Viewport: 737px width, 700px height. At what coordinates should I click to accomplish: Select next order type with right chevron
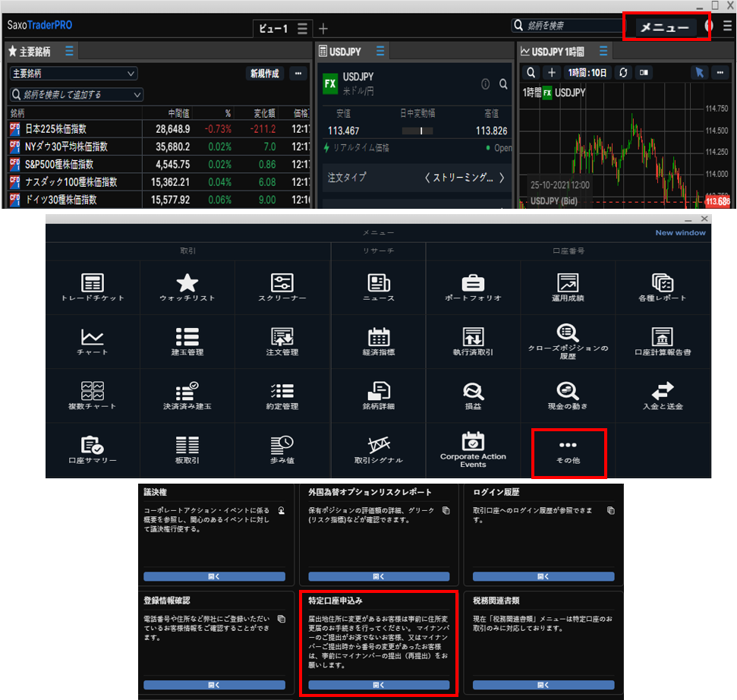click(x=502, y=177)
